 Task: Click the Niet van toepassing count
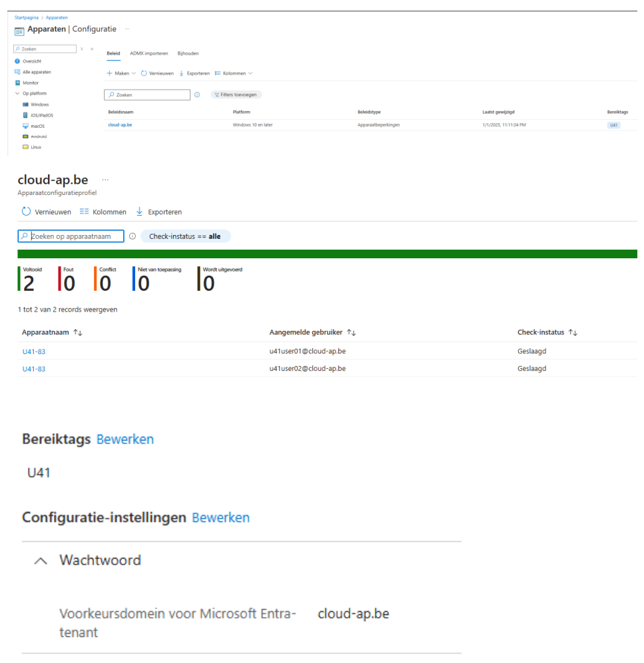pyautogui.click(x=157, y=279)
